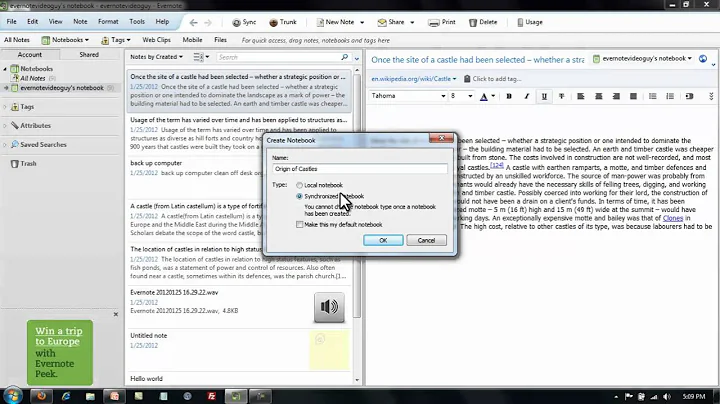Image resolution: width=720 pixels, height=404 pixels.
Task: Click All Notes in shortcut bar
Action: pyautogui.click(x=17, y=40)
